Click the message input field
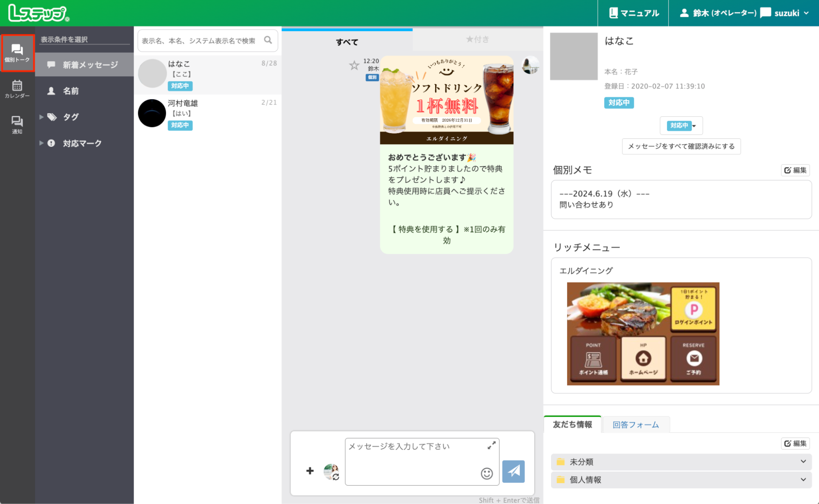819x504 pixels. (422, 459)
